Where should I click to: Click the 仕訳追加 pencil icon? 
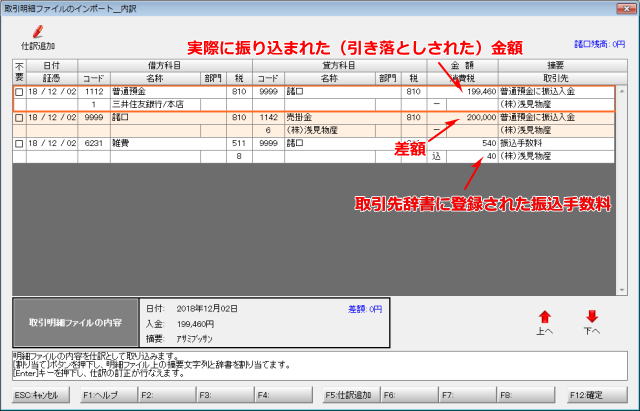pos(38,32)
